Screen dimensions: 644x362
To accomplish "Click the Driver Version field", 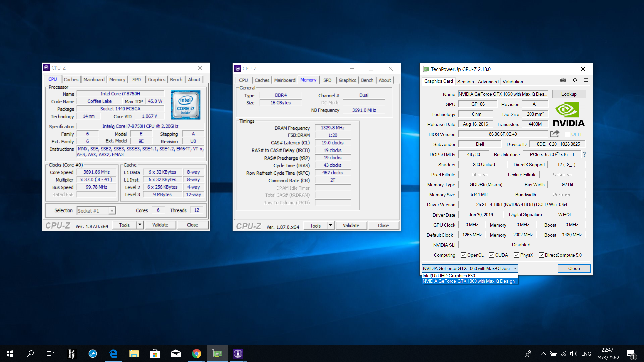I will coord(522,204).
